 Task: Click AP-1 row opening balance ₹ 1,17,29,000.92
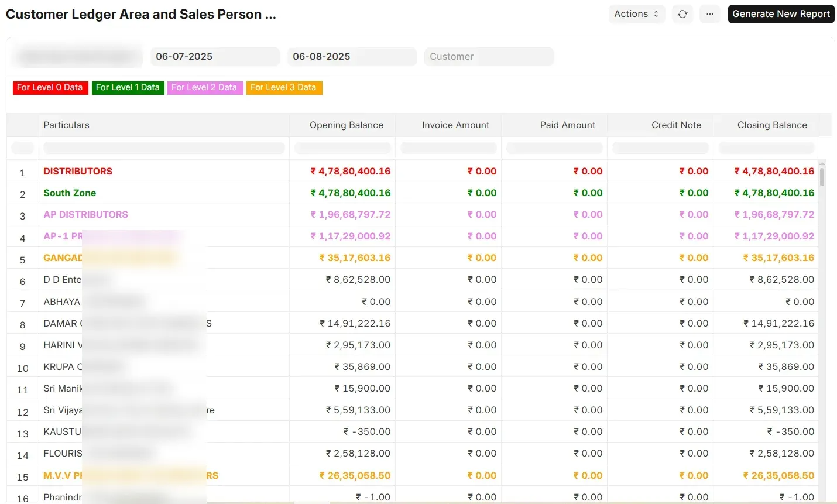point(351,236)
